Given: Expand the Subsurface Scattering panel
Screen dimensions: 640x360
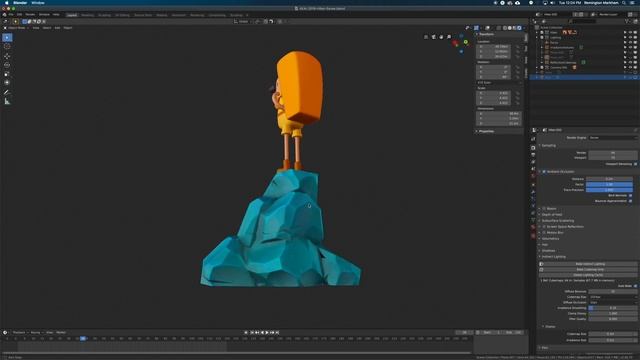Looking at the screenshot, I should point(558,221).
